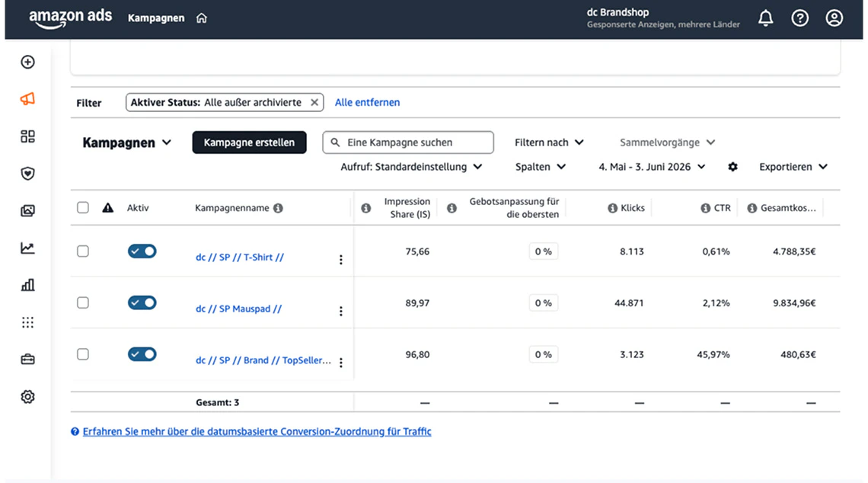Check the Brand TopSeller campaign row checkbox
This screenshot has width=868, height=483.
pyautogui.click(x=83, y=354)
